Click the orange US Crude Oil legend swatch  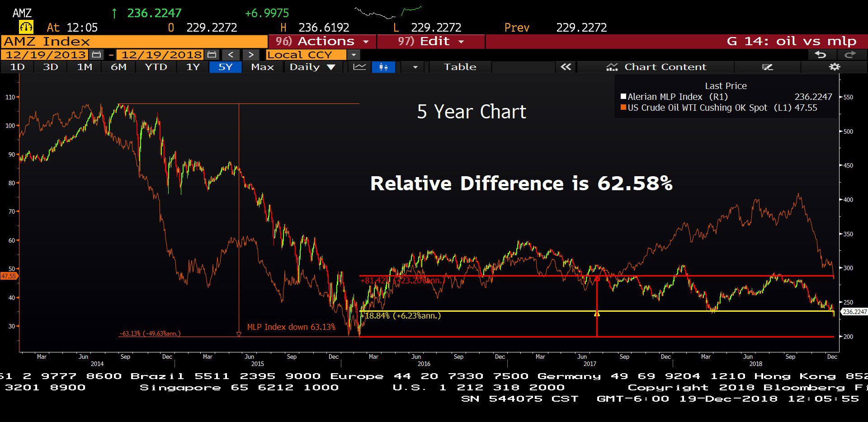tap(623, 108)
